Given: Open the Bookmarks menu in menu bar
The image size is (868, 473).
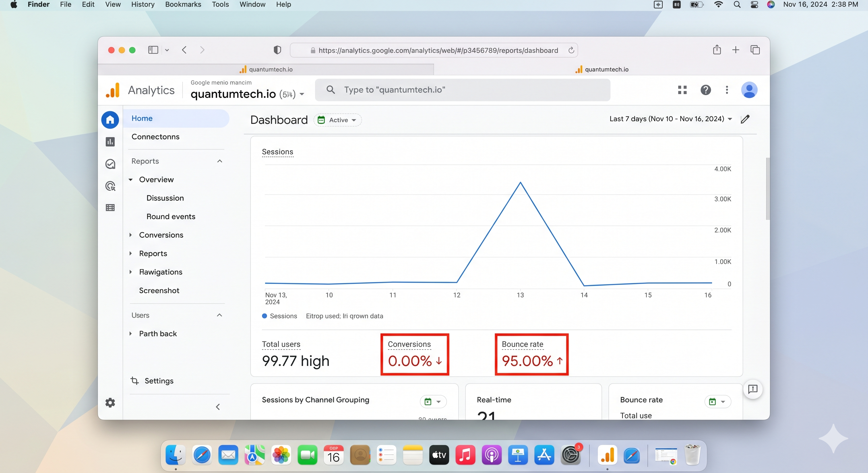Looking at the screenshot, I should tap(183, 4).
